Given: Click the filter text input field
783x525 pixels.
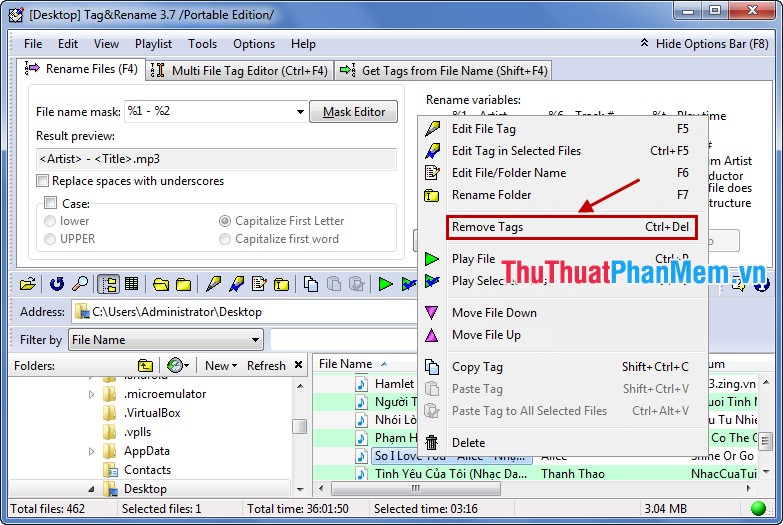Looking at the screenshot, I should click(x=344, y=340).
